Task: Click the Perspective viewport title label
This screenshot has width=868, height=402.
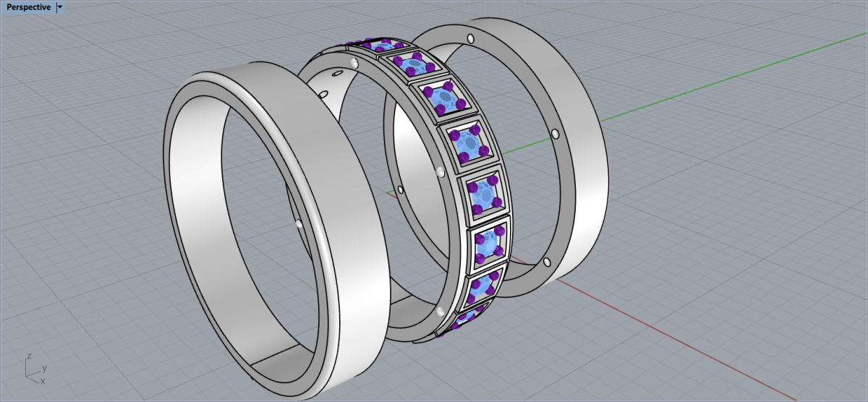Action: (x=29, y=7)
